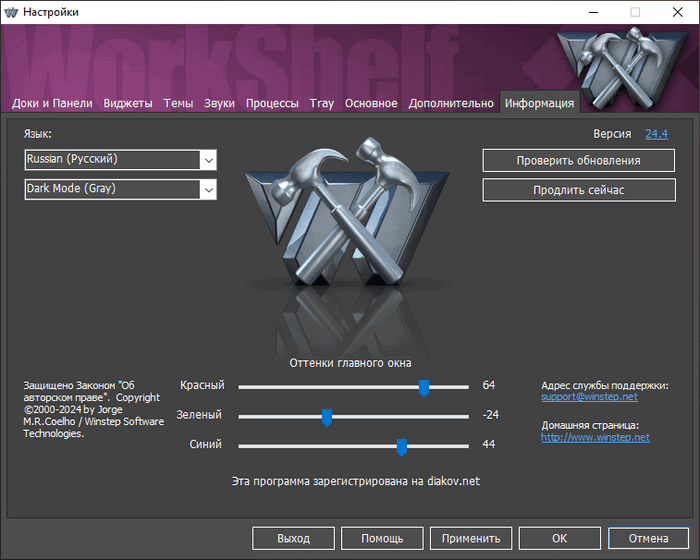This screenshot has height=560, width=700.
Task: Open the Основное tab
Action: pos(371,103)
